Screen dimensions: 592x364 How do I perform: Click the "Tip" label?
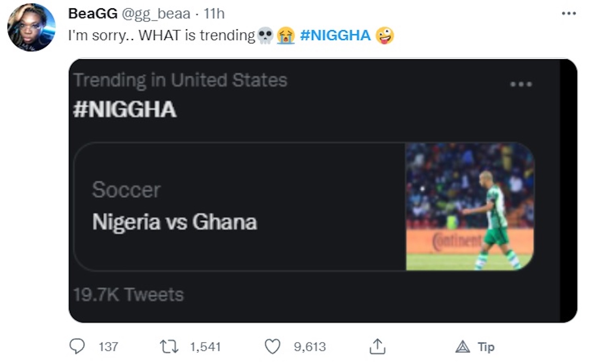[486, 347]
